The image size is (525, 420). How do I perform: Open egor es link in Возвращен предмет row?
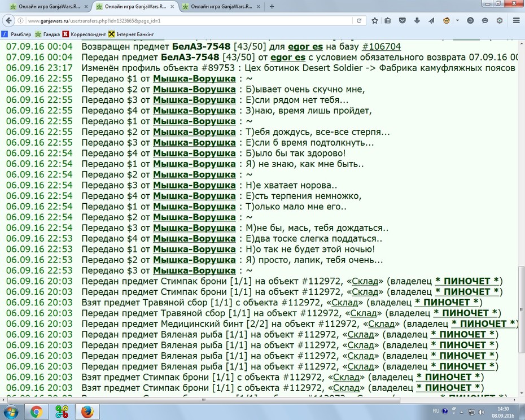[305, 46]
